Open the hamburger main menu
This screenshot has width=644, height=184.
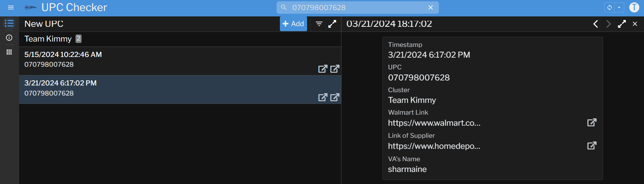pyautogui.click(x=11, y=7)
